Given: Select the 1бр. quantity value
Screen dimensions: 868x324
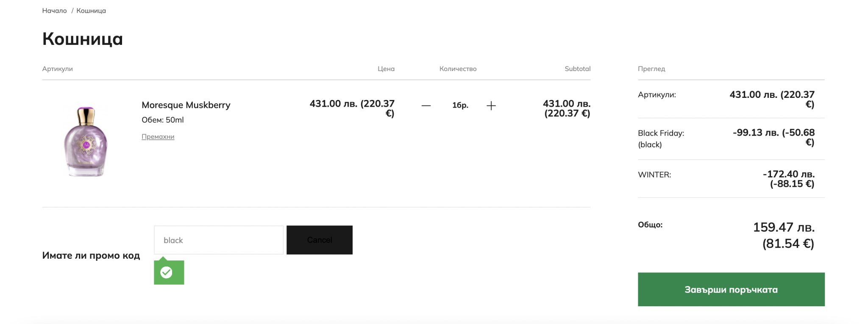Looking at the screenshot, I should coord(460,105).
